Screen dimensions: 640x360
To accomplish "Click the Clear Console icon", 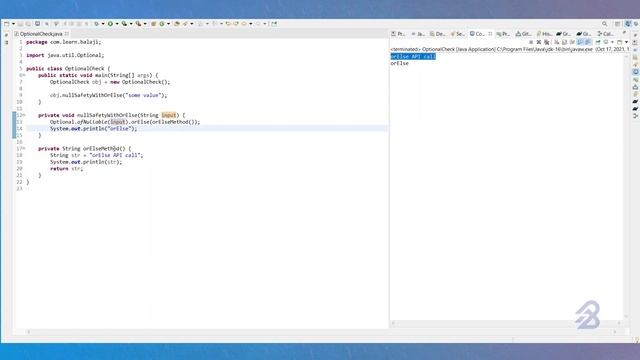I will pyautogui.click(x=556, y=42).
